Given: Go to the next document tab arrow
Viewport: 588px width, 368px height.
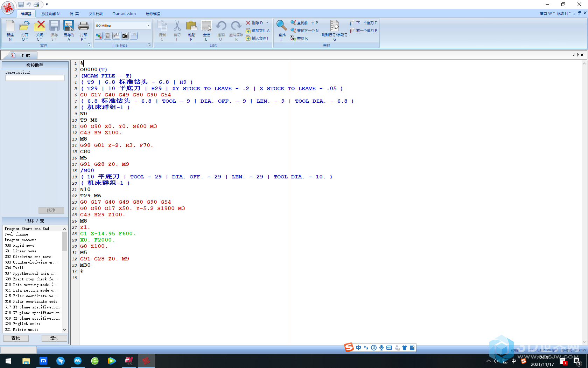Looking at the screenshot, I should click(578, 55).
